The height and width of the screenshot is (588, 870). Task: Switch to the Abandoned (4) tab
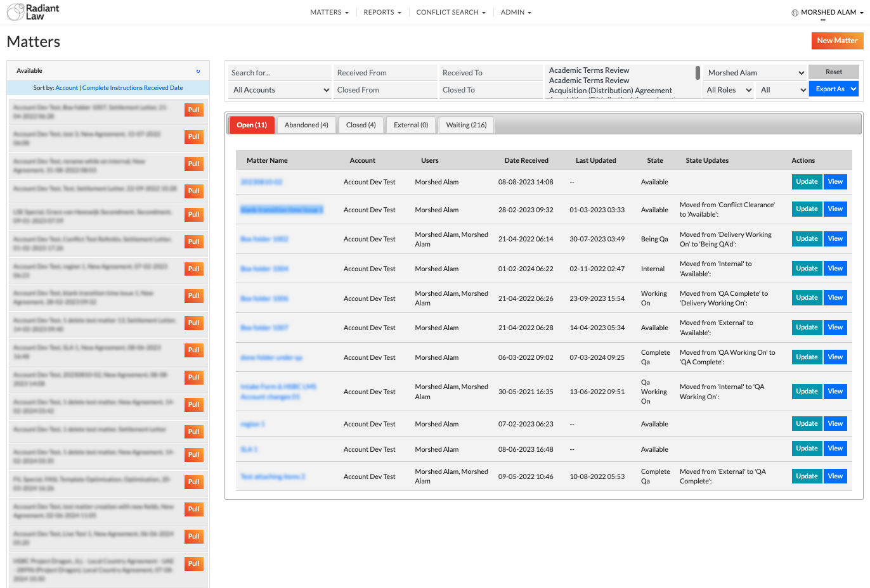[x=306, y=125]
